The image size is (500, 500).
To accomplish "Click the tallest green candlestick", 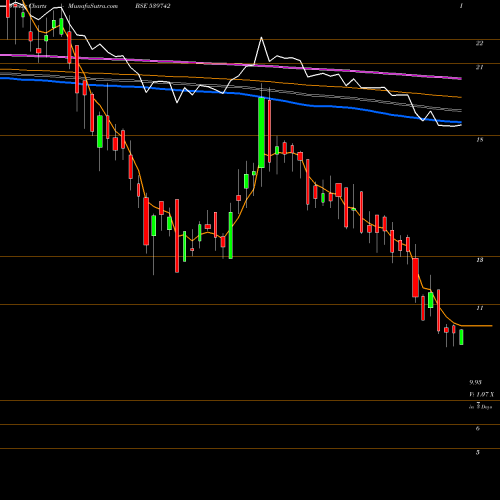I will click(262, 132).
